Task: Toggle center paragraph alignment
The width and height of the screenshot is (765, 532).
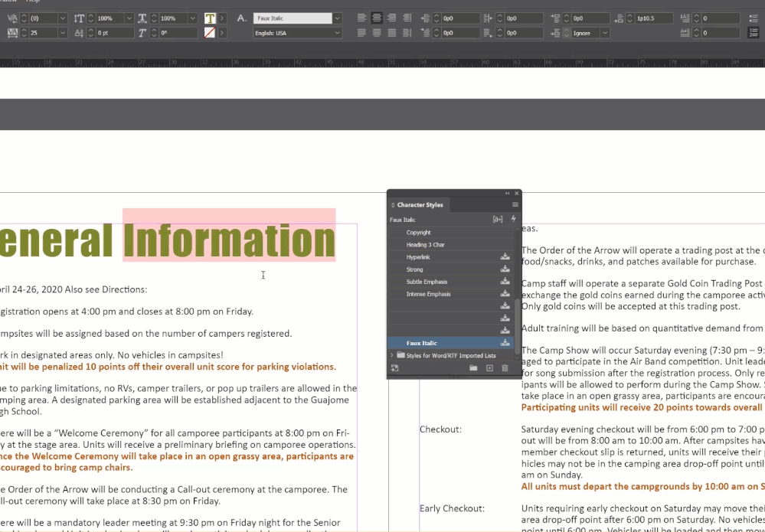Action: (x=377, y=18)
